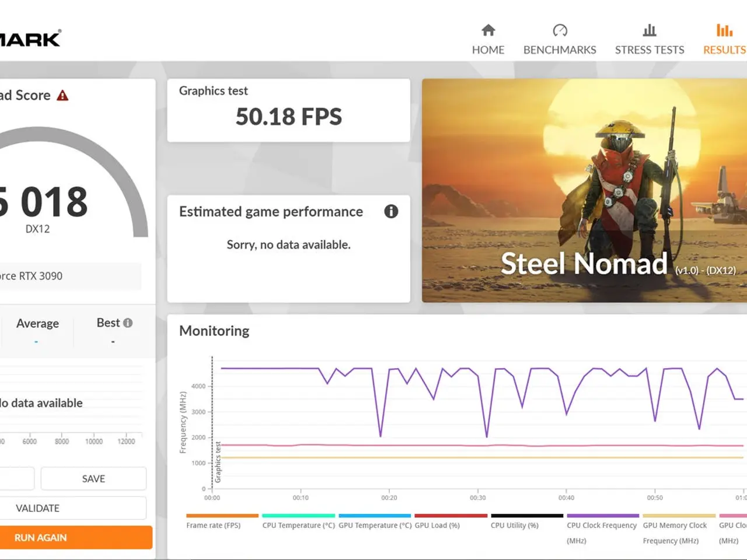Click the Best column label
The height and width of the screenshot is (560, 747).
[x=108, y=323]
